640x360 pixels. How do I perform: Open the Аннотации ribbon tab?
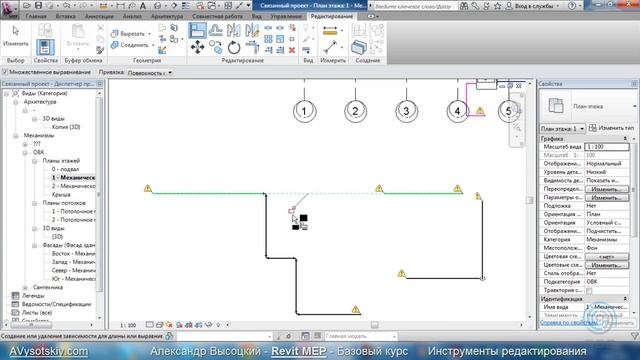pyautogui.click(x=99, y=16)
